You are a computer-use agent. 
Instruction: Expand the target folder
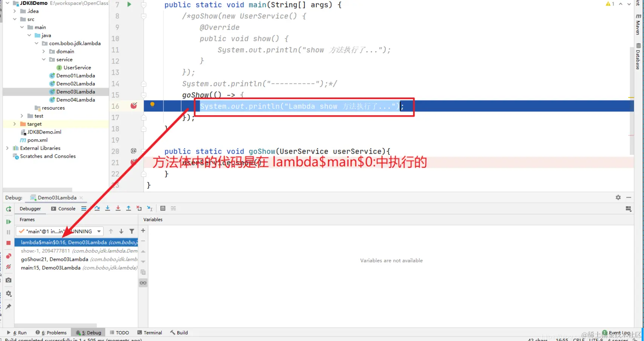(15, 124)
